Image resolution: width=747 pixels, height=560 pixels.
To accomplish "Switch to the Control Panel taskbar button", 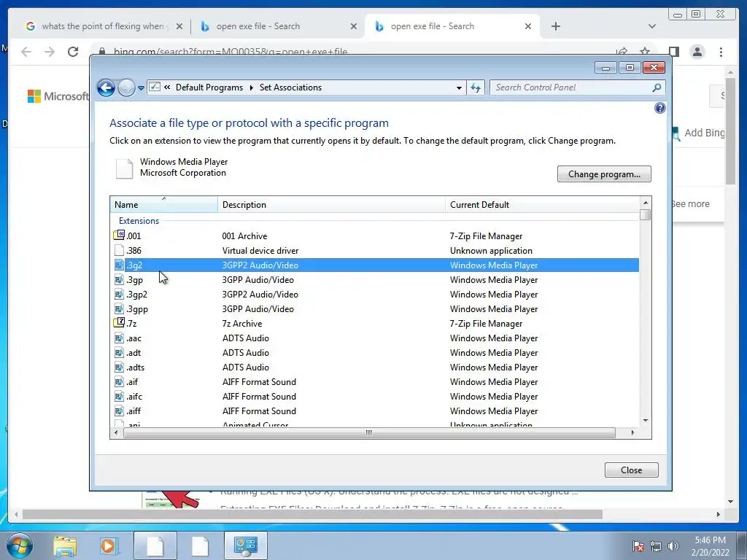I will tap(246, 545).
